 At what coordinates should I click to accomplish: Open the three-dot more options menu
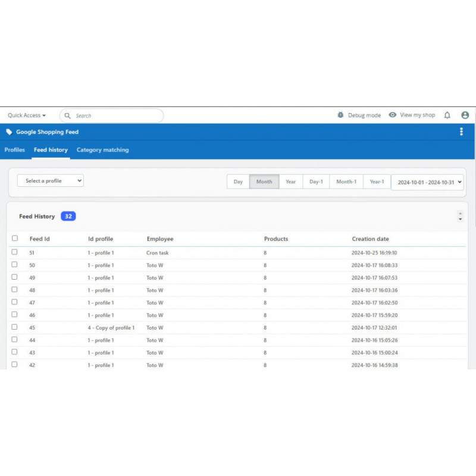(461, 131)
